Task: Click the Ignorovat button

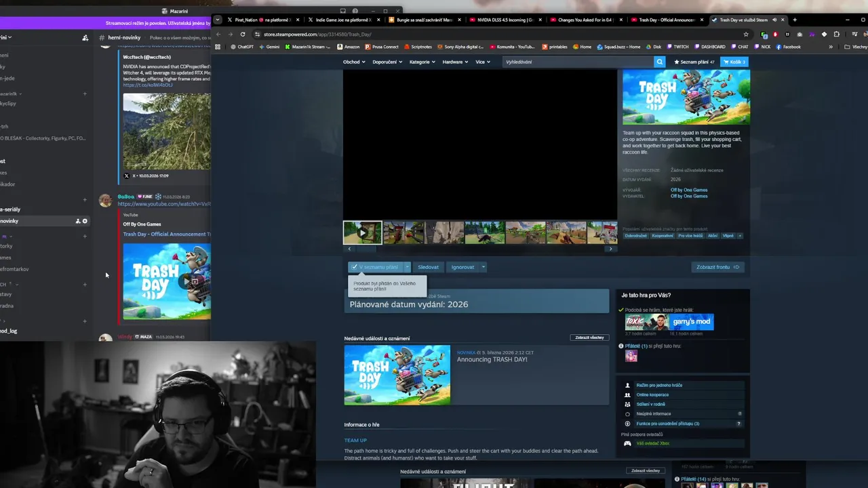Action: click(463, 267)
